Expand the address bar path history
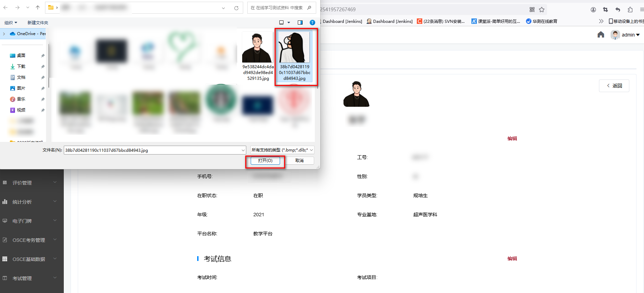This screenshot has height=293, width=644. [223, 8]
